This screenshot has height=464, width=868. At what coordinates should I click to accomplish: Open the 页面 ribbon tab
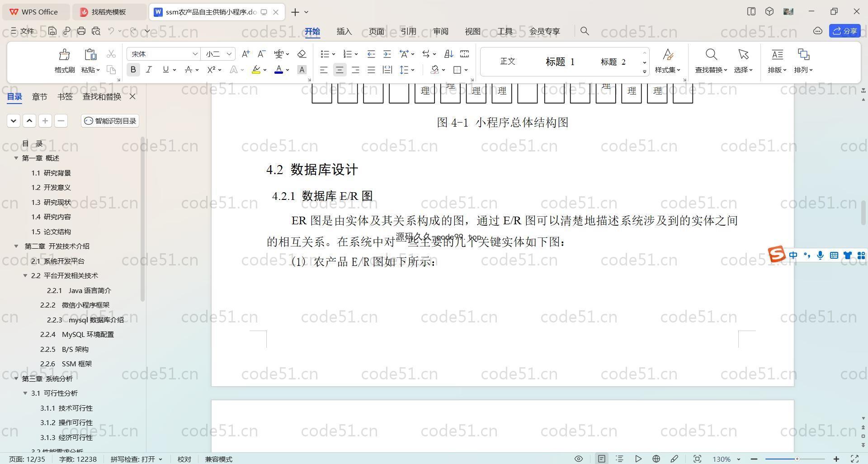click(x=376, y=31)
